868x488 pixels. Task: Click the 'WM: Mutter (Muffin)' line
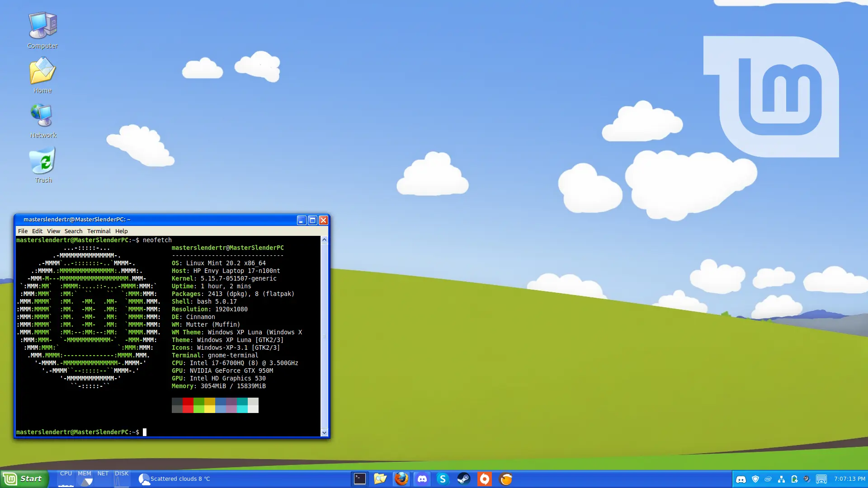(x=206, y=324)
